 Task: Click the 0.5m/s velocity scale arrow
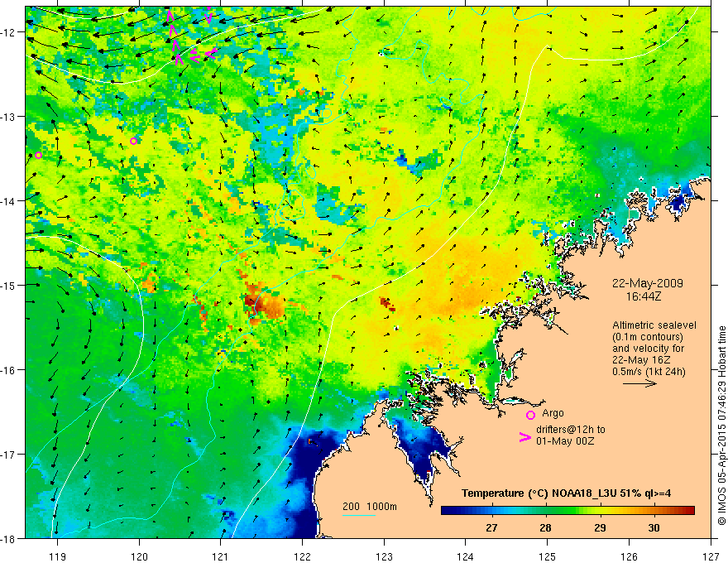click(x=639, y=383)
